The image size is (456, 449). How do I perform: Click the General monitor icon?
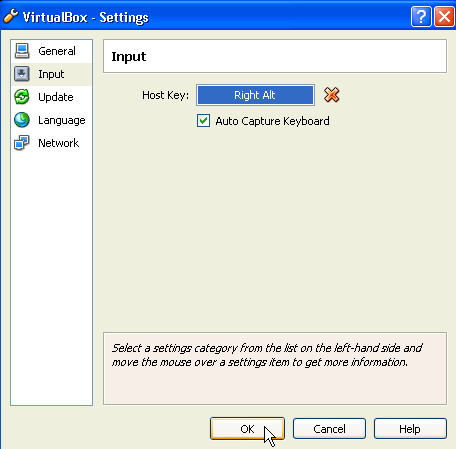point(22,51)
